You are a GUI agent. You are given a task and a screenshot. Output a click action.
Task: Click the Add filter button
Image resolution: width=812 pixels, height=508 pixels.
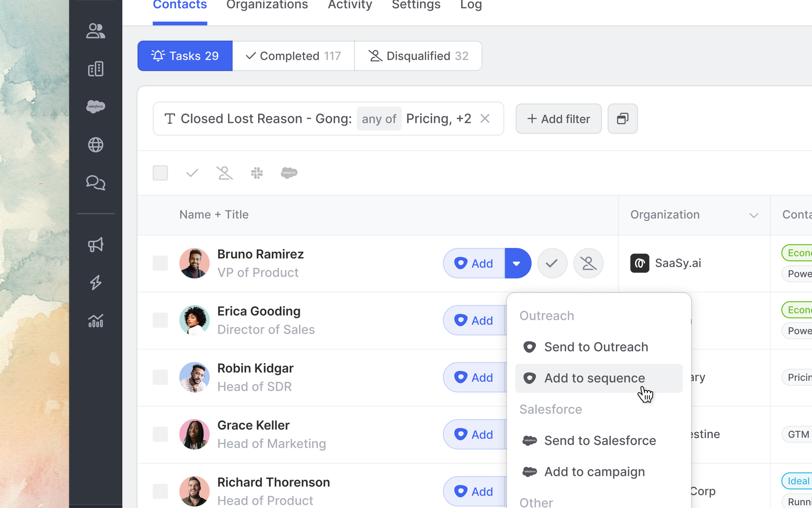click(558, 119)
